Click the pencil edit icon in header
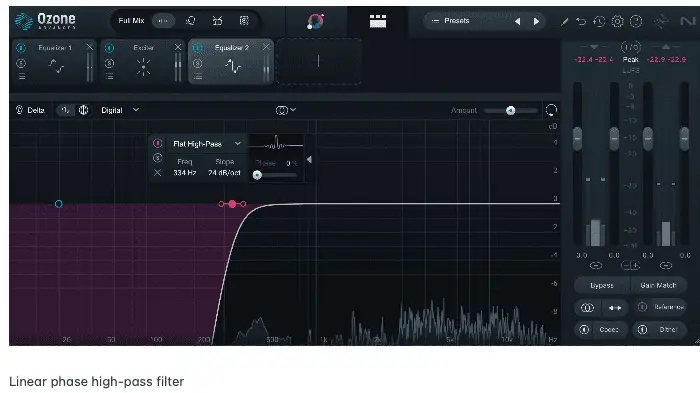 (564, 21)
